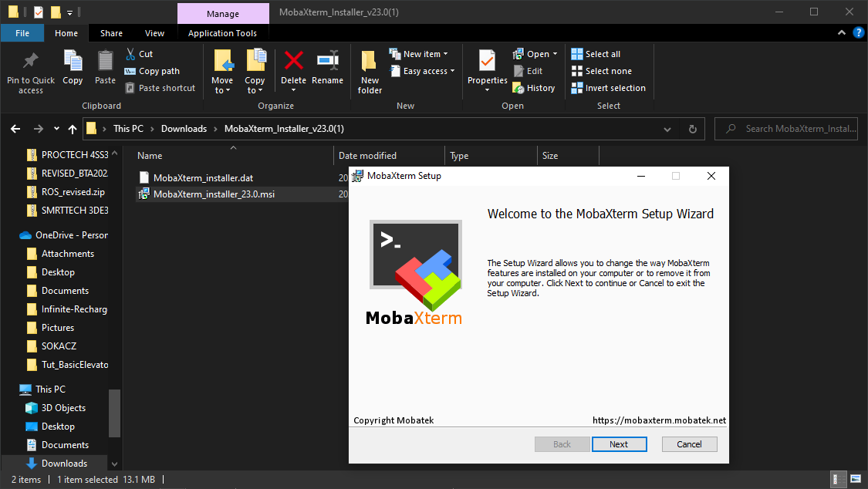Click the Pin to Quick access icon
This screenshot has width=868, height=489.
[31, 61]
